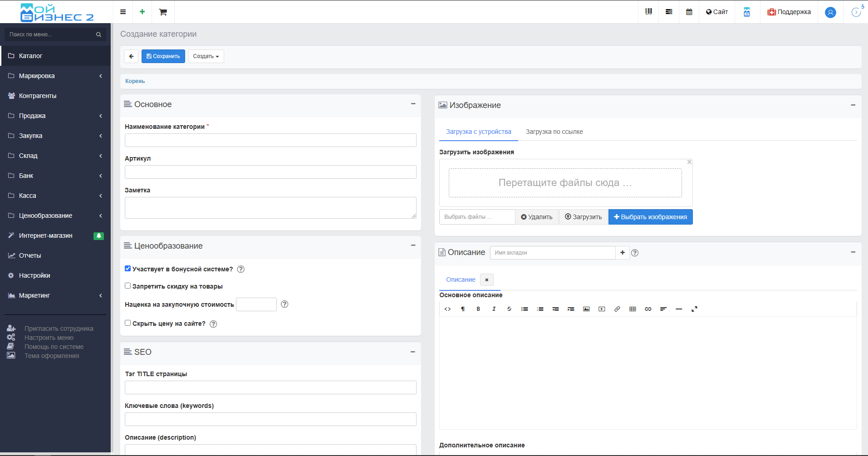Collapse the 'Основное' panel

tap(413, 104)
